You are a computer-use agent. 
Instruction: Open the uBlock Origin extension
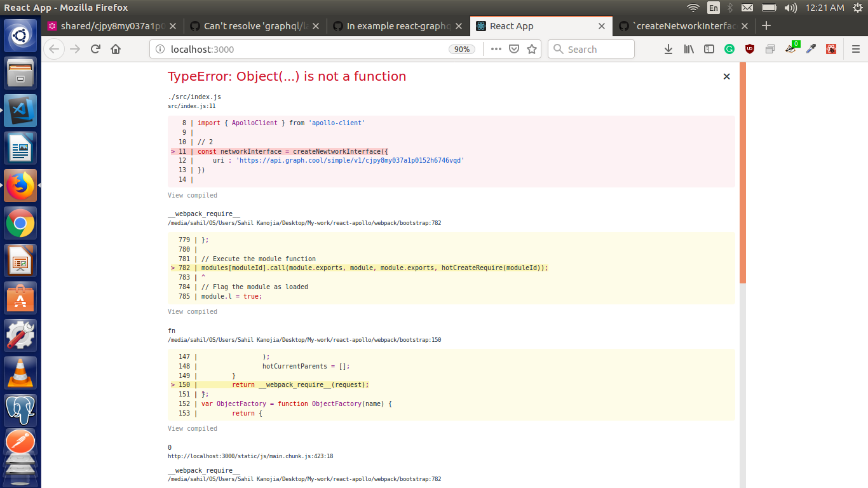coord(749,49)
